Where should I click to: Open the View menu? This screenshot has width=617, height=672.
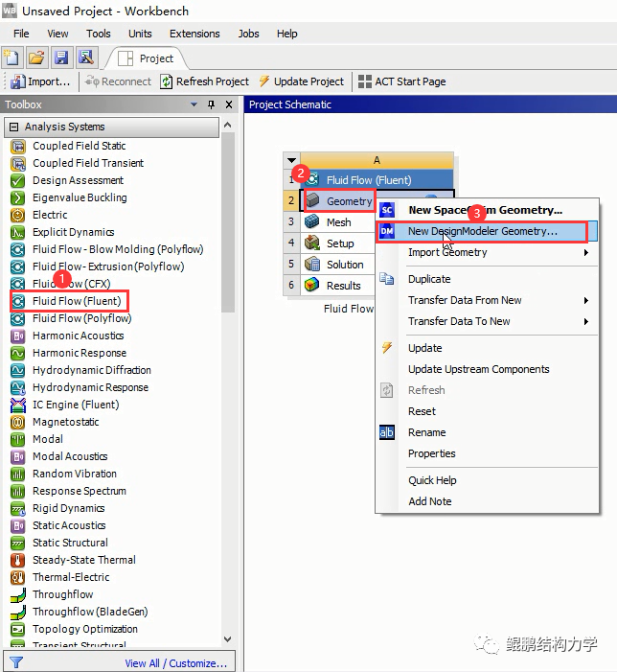pyautogui.click(x=57, y=34)
